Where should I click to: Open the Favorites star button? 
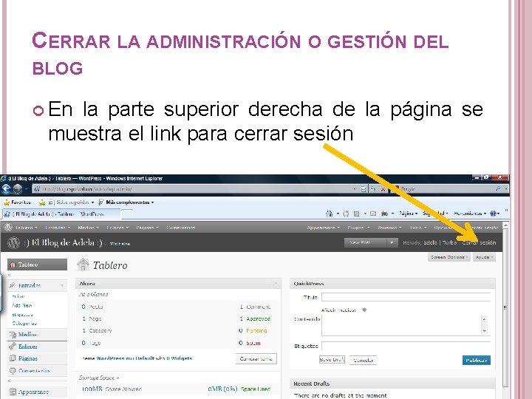point(17,202)
